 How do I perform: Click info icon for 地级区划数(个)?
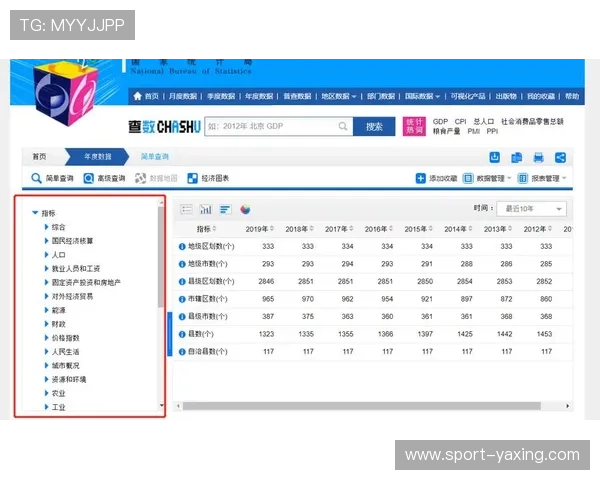[x=182, y=247]
